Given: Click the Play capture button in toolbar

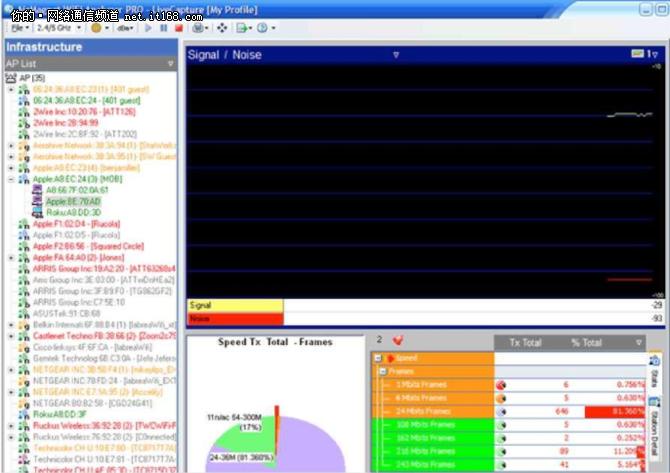Looking at the screenshot, I should click(148, 28).
